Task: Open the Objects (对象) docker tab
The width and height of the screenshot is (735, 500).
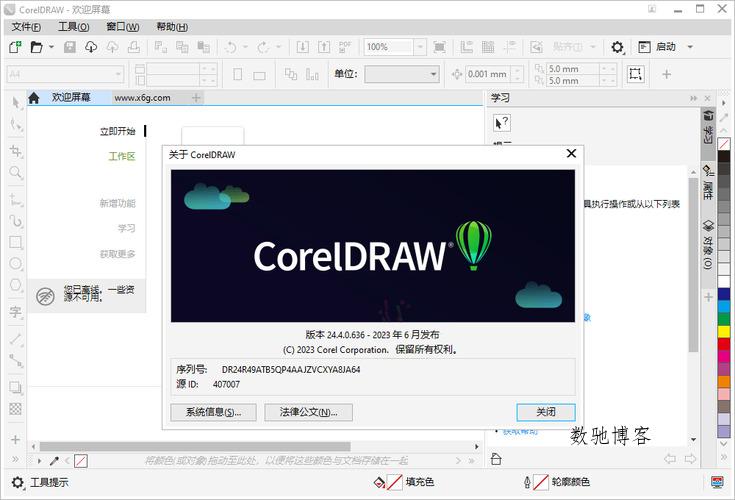Action: click(x=708, y=245)
